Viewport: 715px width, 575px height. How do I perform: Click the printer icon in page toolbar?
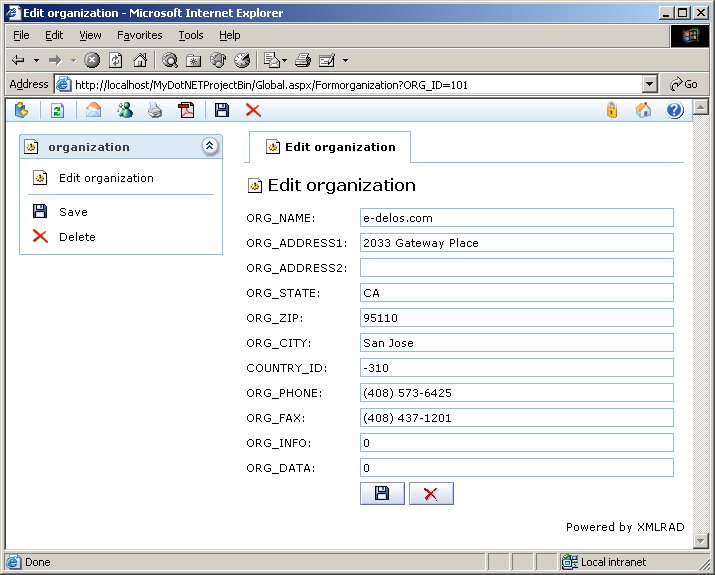pos(155,111)
